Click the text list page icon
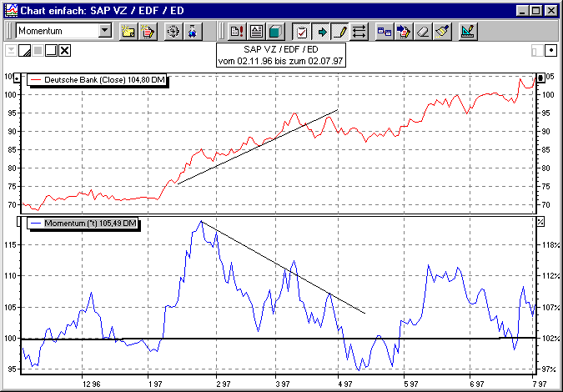 coord(255,32)
